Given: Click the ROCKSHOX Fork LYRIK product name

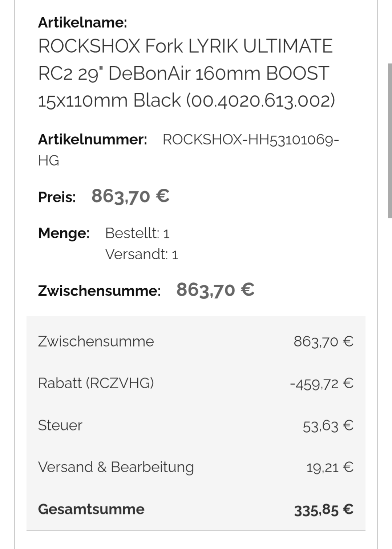Looking at the screenshot, I should (186, 73).
